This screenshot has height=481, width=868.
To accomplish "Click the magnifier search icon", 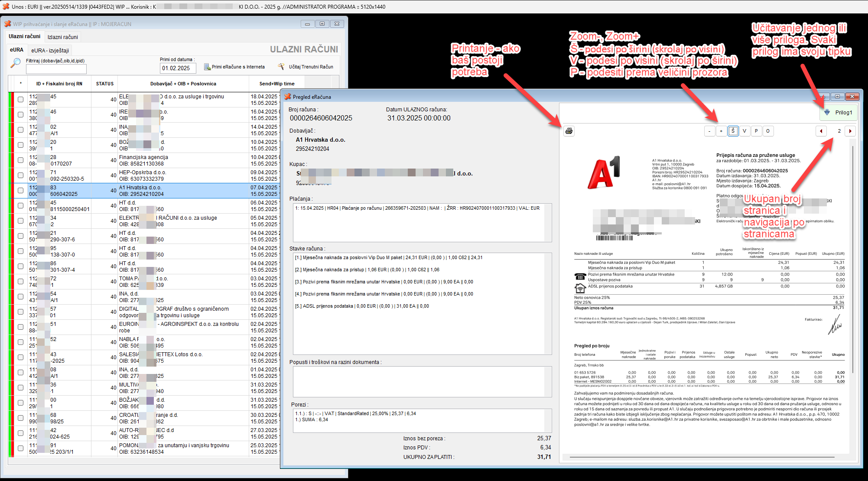I will (15, 63).
